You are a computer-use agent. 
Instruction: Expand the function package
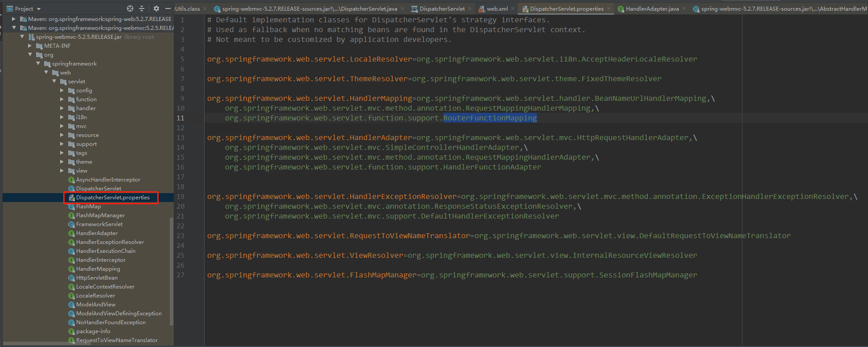62,99
